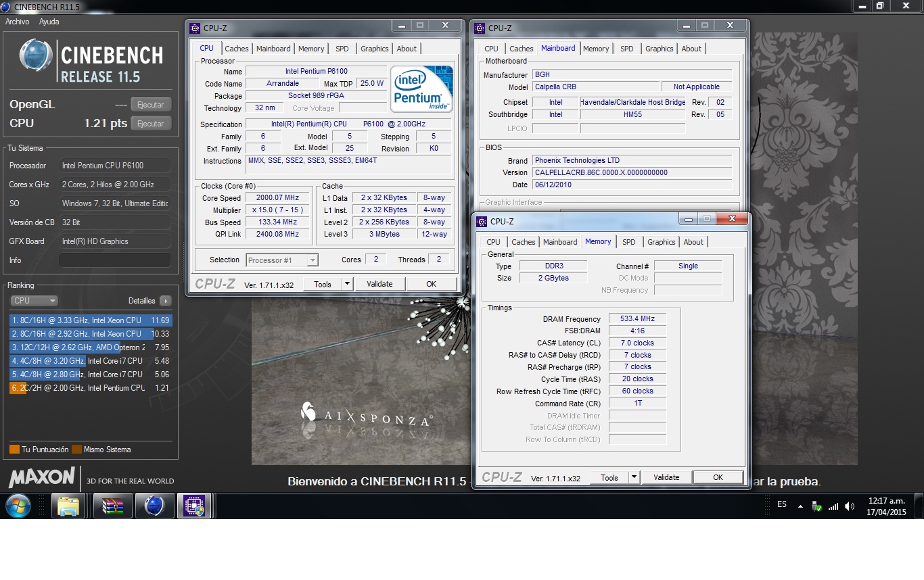This screenshot has width=924, height=580.
Task: Click the brown Mismo Sistema legend swatch
Action: pos(76,450)
